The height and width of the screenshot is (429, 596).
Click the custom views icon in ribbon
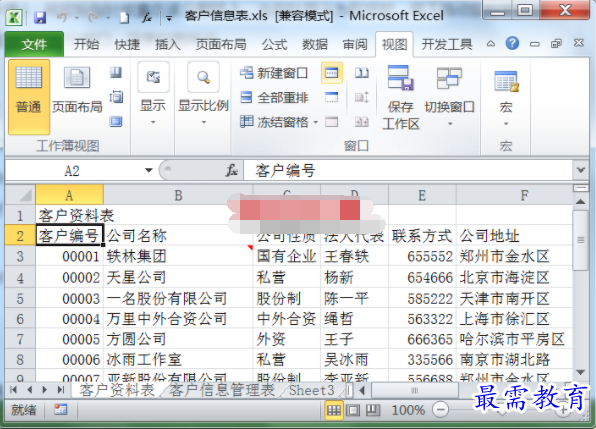[x=116, y=97]
